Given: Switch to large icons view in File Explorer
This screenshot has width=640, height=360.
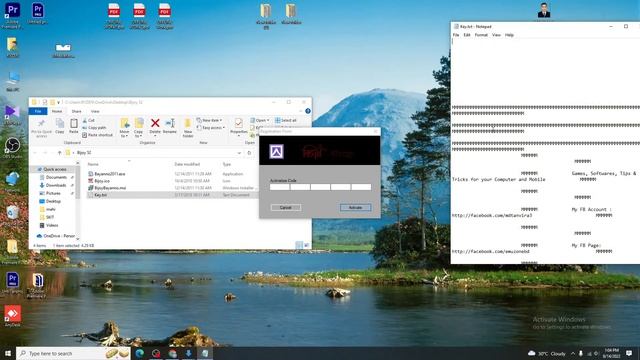Looking at the screenshot, I should 307,245.
